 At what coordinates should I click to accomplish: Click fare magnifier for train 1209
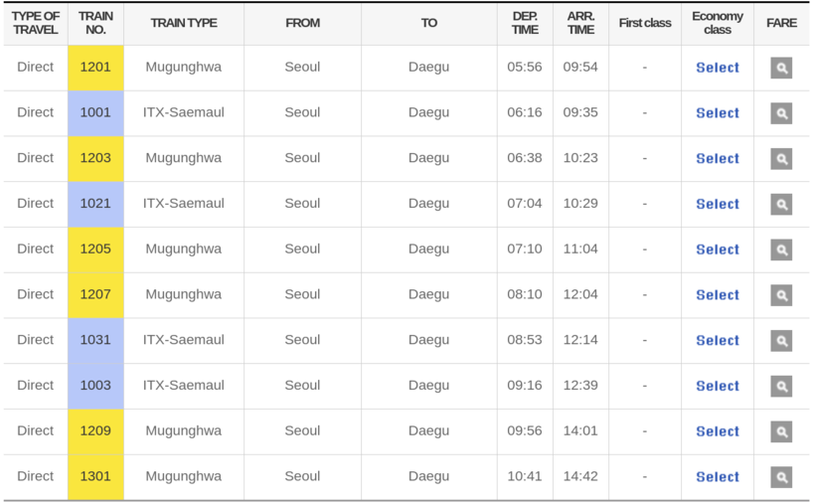click(x=781, y=431)
